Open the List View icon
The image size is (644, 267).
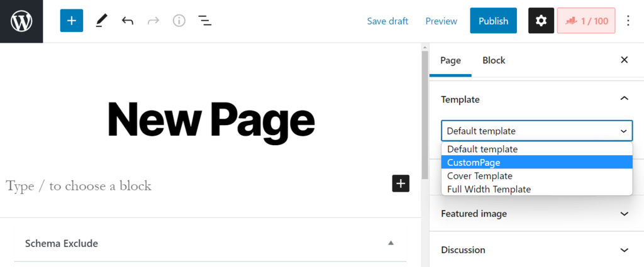click(x=205, y=21)
